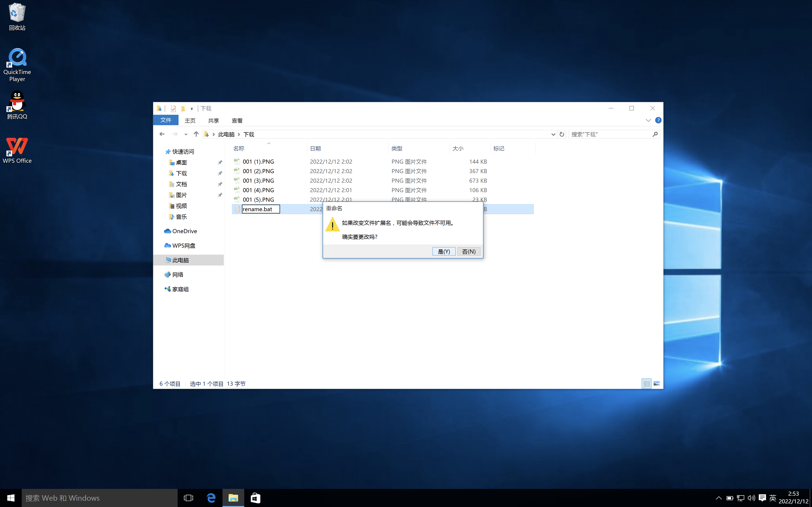Switch to large thumbnails view icon

coord(656,384)
